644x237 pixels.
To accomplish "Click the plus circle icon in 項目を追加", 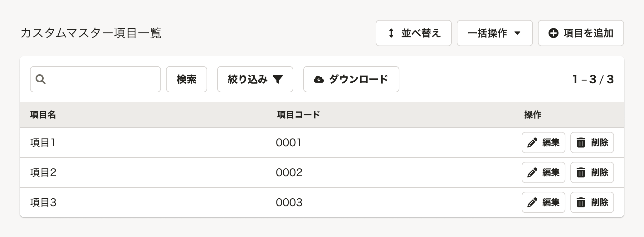I will (554, 33).
